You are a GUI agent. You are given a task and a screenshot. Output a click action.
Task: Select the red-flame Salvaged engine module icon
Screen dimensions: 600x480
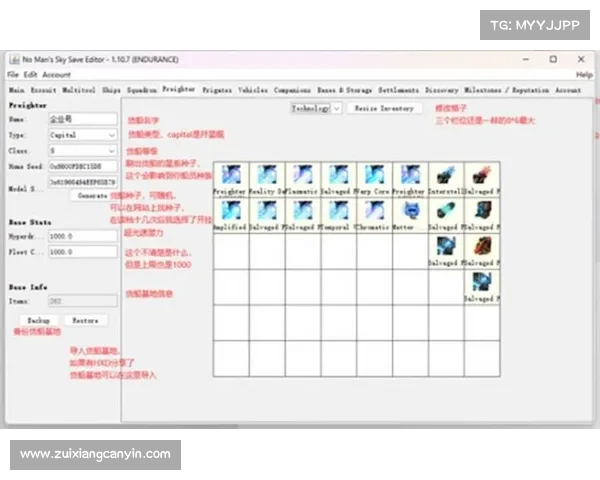(482, 175)
